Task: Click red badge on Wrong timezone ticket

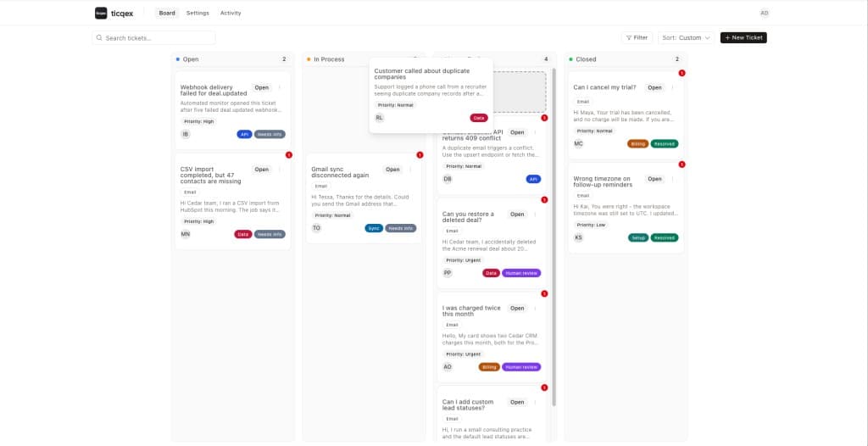Action: pyautogui.click(x=682, y=164)
